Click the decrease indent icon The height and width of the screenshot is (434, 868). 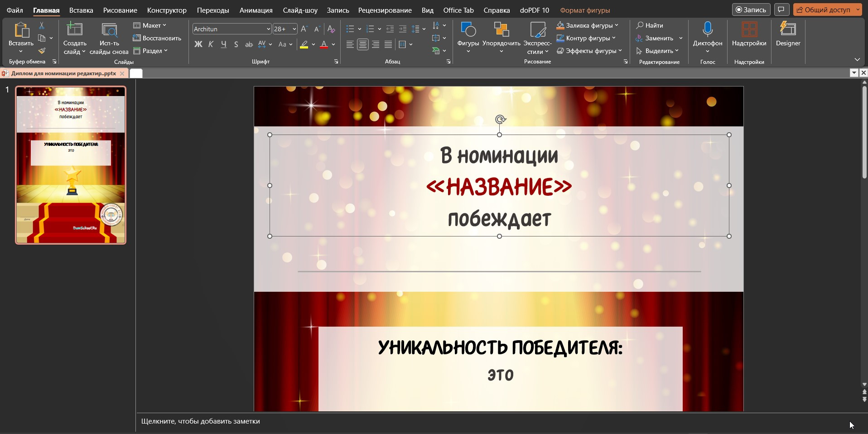tap(390, 29)
